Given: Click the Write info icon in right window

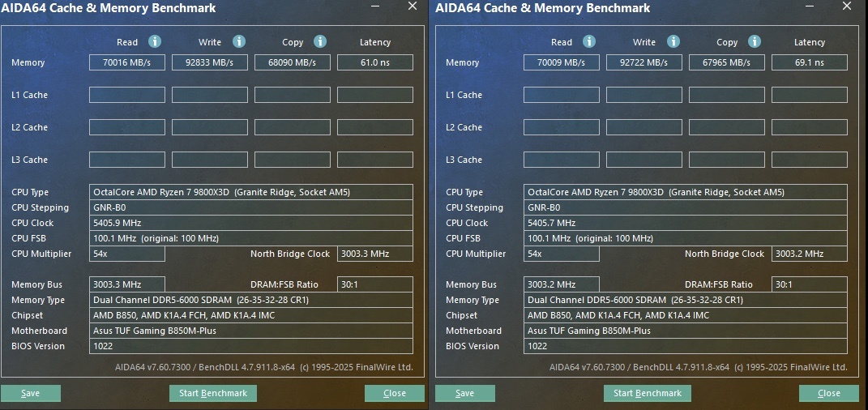Looking at the screenshot, I should (673, 41).
